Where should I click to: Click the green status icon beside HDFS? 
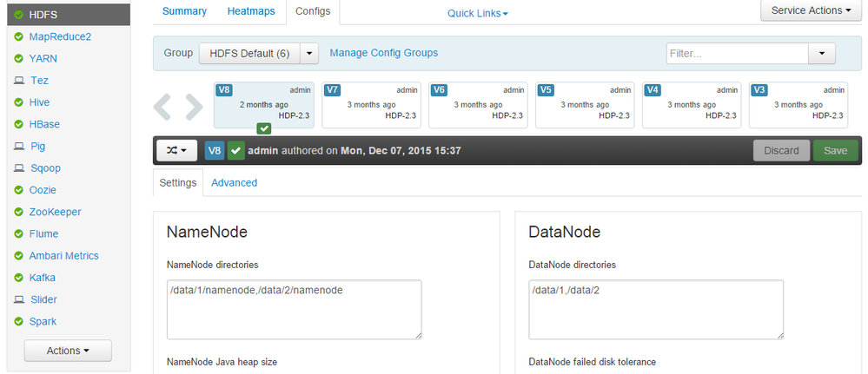19,15
